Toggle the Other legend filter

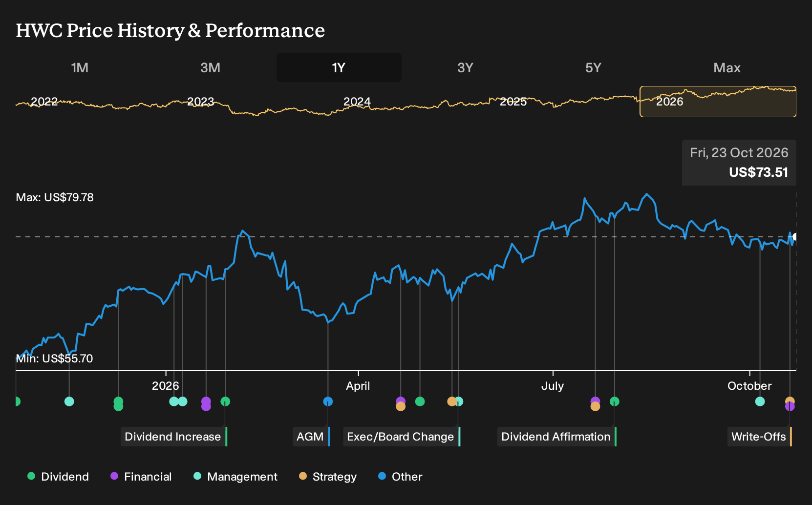click(x=400, y=477)
